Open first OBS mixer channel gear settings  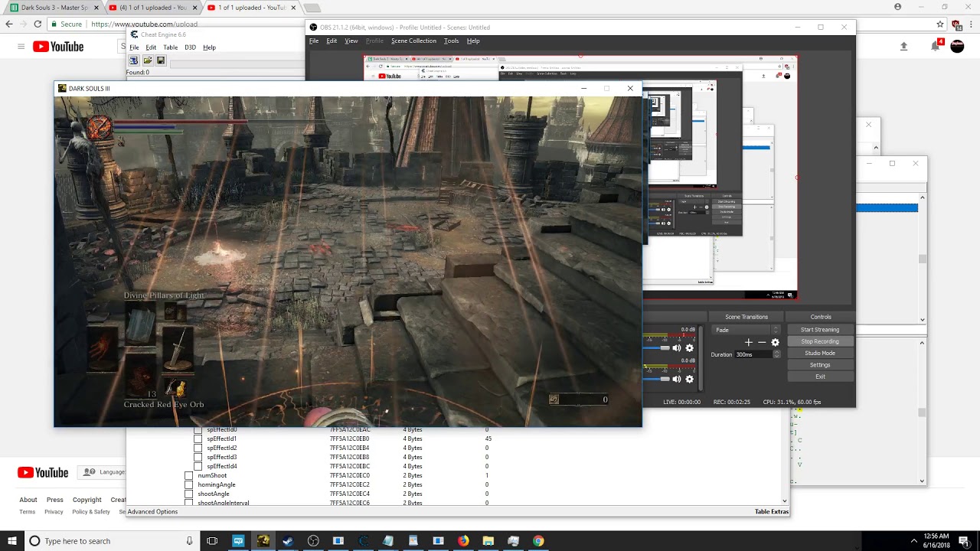tap(689, 348)
